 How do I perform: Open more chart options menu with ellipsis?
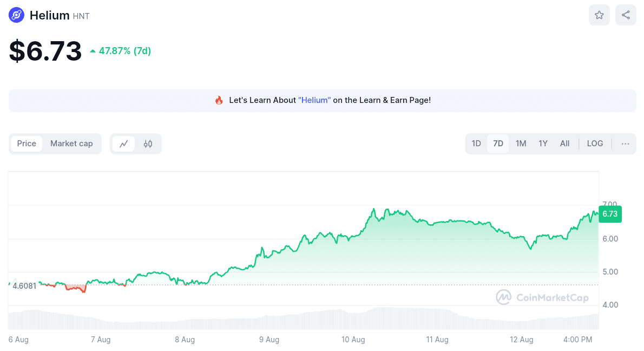pos(625,144)
